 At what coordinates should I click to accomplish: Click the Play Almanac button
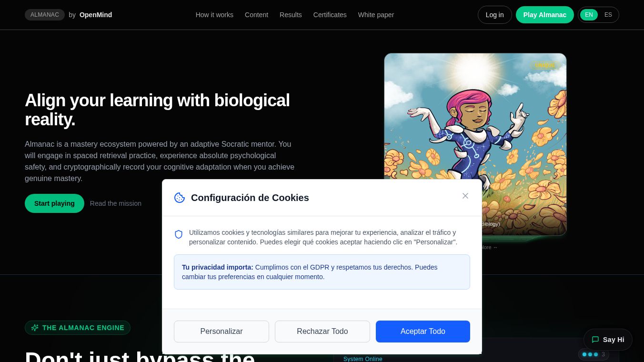(545, 15)
